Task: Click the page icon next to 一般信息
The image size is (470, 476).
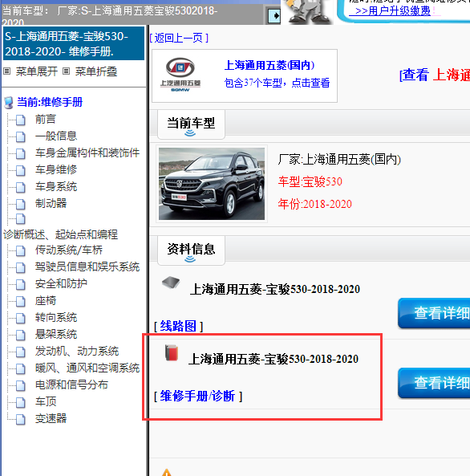Action: [x=21, y=136]
